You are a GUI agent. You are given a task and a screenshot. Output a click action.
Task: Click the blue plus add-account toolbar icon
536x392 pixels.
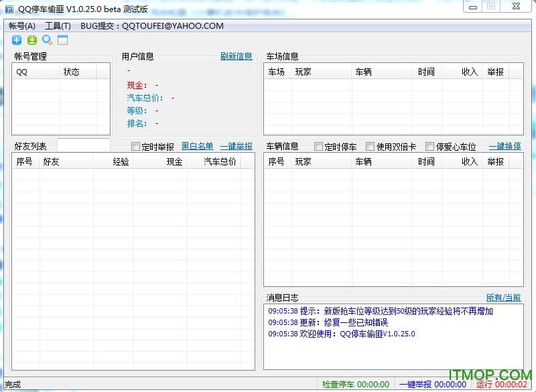click(x=16, y=40)
